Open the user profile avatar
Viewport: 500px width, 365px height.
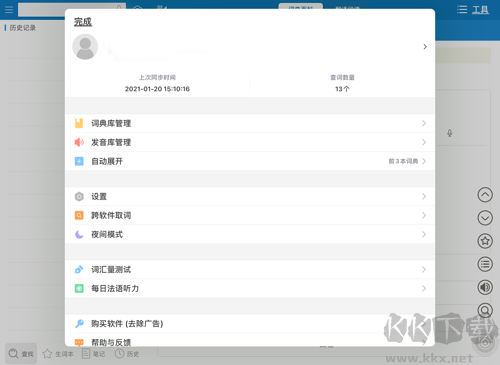point(85,47)
